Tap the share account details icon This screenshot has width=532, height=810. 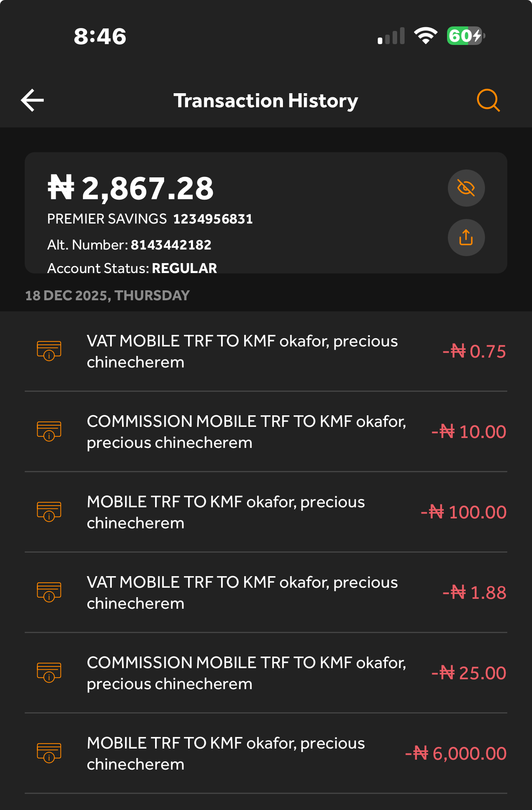[466, 238]
